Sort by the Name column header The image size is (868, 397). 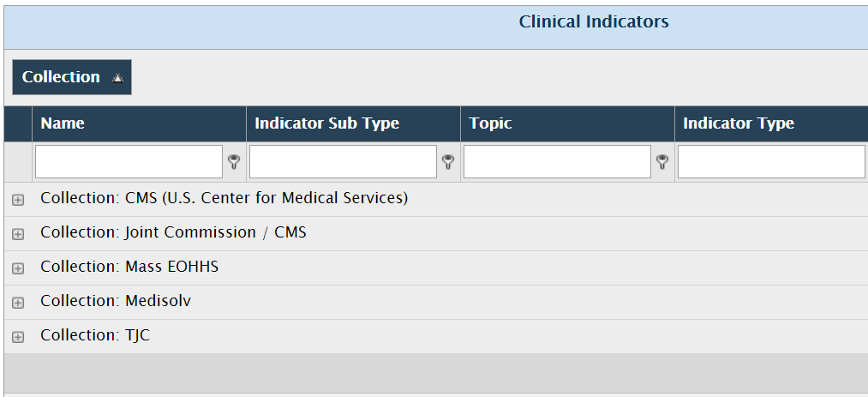point(63,123)
